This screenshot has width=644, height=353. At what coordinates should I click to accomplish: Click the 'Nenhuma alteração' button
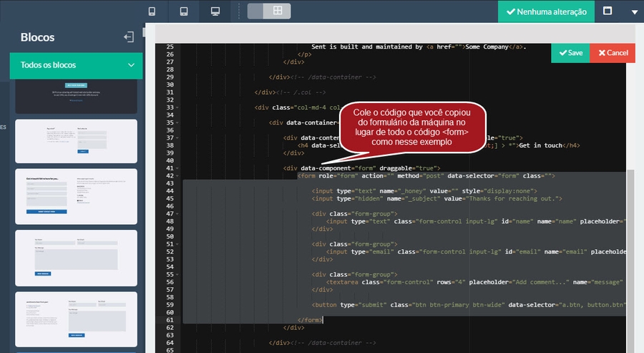546,11
